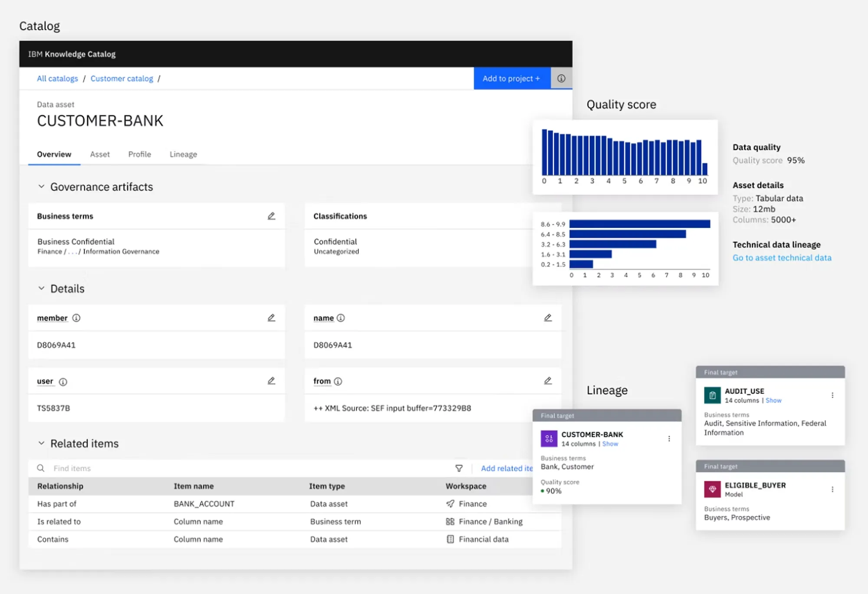Click the Confidential classification entry
This screenshot has width=868, height=594.
(335, 242)
